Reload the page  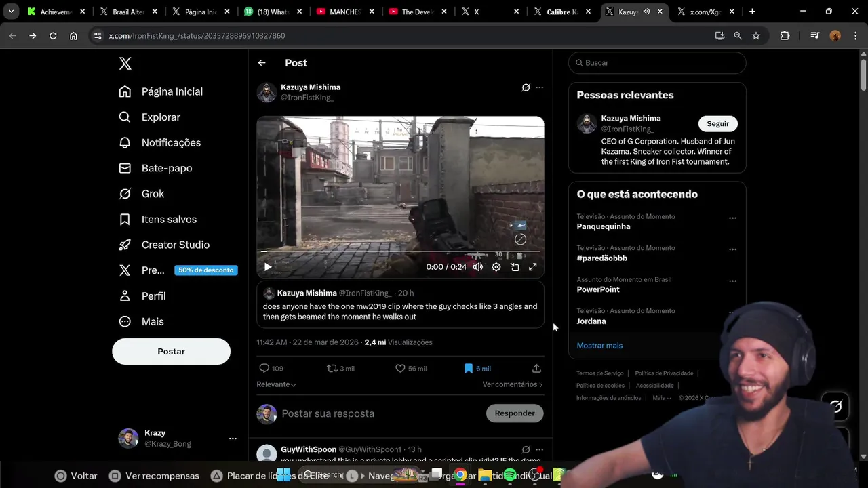[53, 36]
